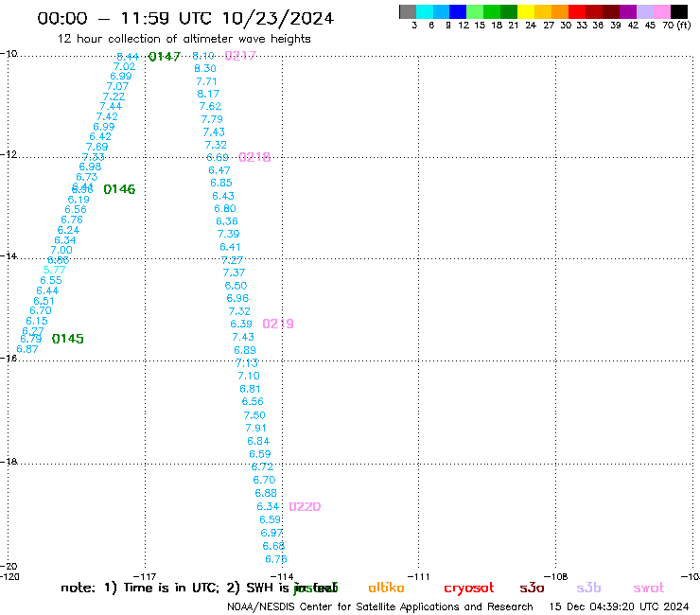Click wave height value 6.47

[219, 170]
